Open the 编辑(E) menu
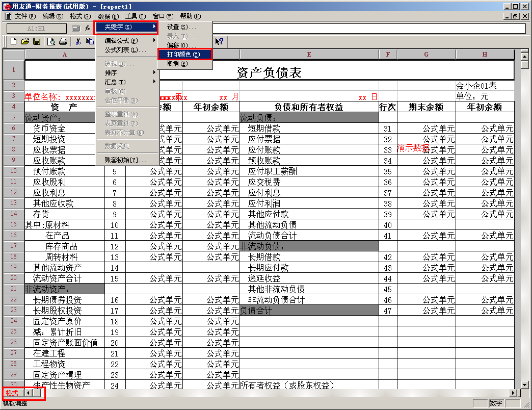532x410 pixels. [x=53, y=16]
